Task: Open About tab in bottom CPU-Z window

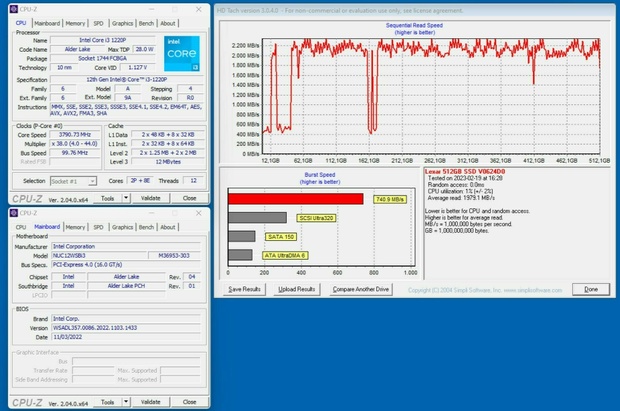Action: tap(168, 227)
